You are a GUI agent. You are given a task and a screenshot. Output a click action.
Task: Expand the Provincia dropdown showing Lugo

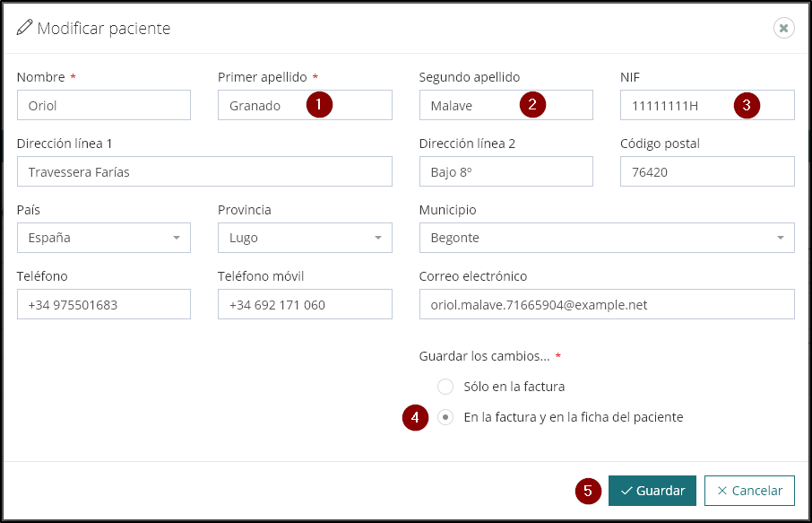[x=305, y=238]
